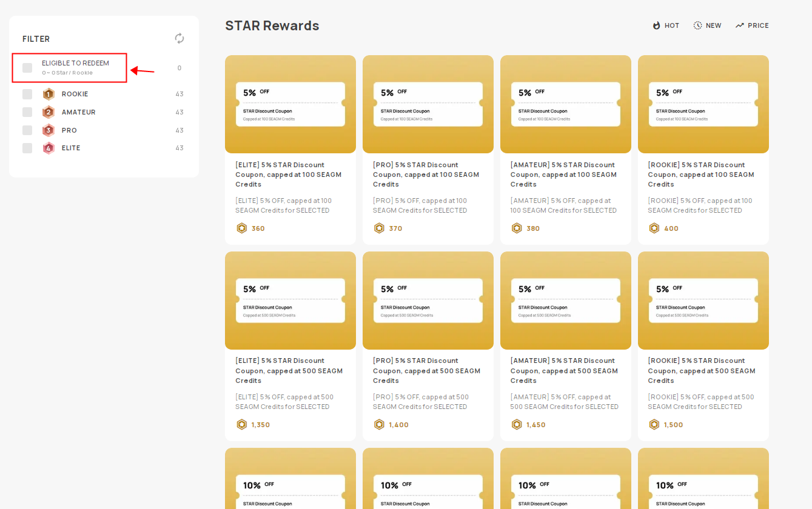The image size is (812, 509).
Task: Click the 1,350 star price value
Action: [261, 425]
